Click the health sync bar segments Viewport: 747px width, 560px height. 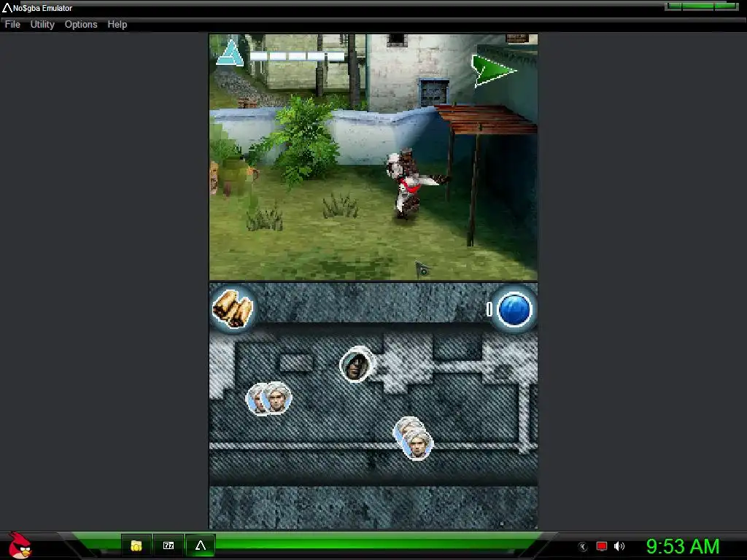[298, 56]
